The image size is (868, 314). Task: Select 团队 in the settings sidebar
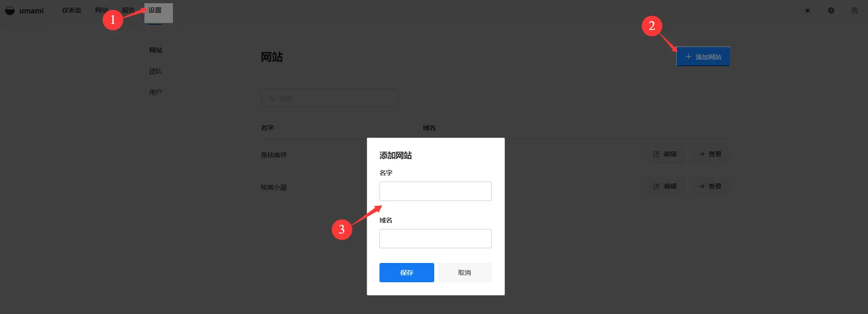155,71
